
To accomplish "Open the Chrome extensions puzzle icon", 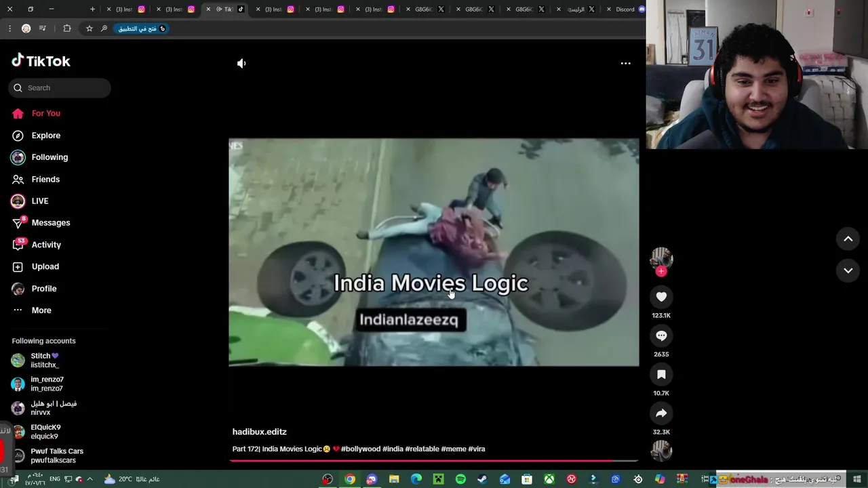I will coord(66,28).
